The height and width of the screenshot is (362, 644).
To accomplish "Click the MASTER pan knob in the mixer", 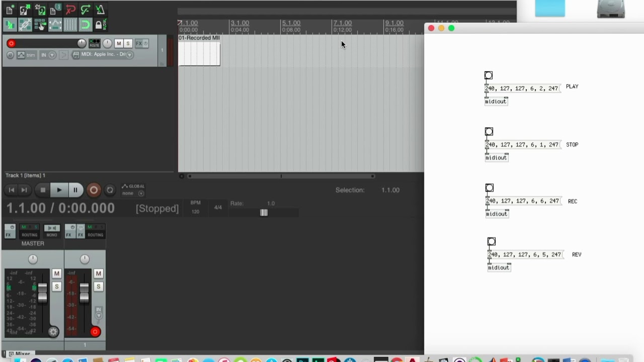I will click(33, 259).
